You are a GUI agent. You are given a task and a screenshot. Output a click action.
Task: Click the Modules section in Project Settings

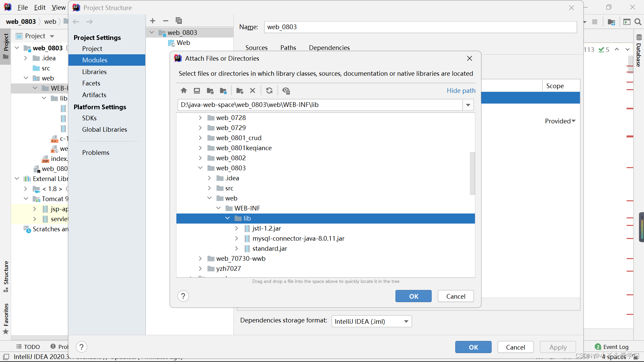[x=94, y=60]
